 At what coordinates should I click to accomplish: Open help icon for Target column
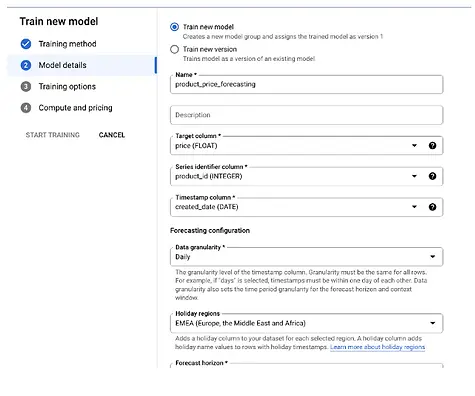(432, 145)
